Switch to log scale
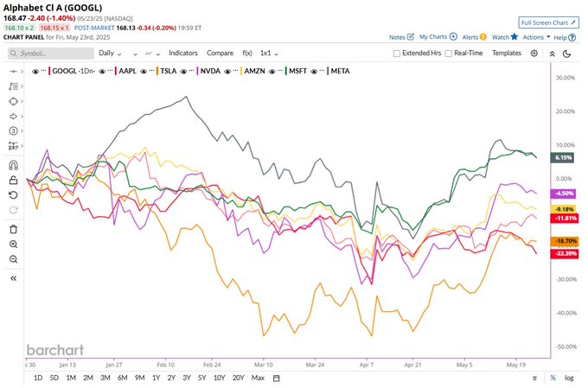The width and height of the screenshot is (588, 388). (x=569, y=378)
